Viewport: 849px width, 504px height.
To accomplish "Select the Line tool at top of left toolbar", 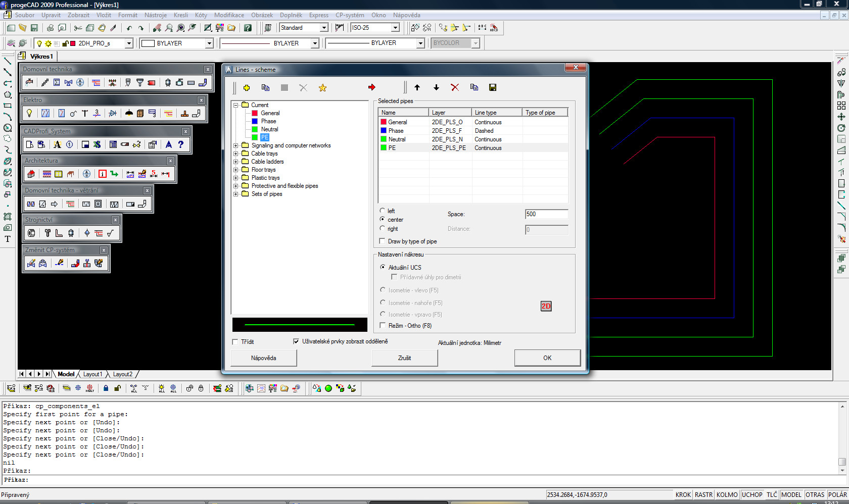I will point(8,61).
